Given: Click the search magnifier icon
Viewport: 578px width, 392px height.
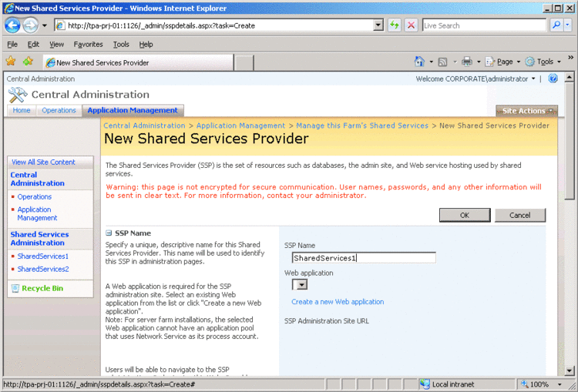Looking at the screenshot, I should 556,25.
